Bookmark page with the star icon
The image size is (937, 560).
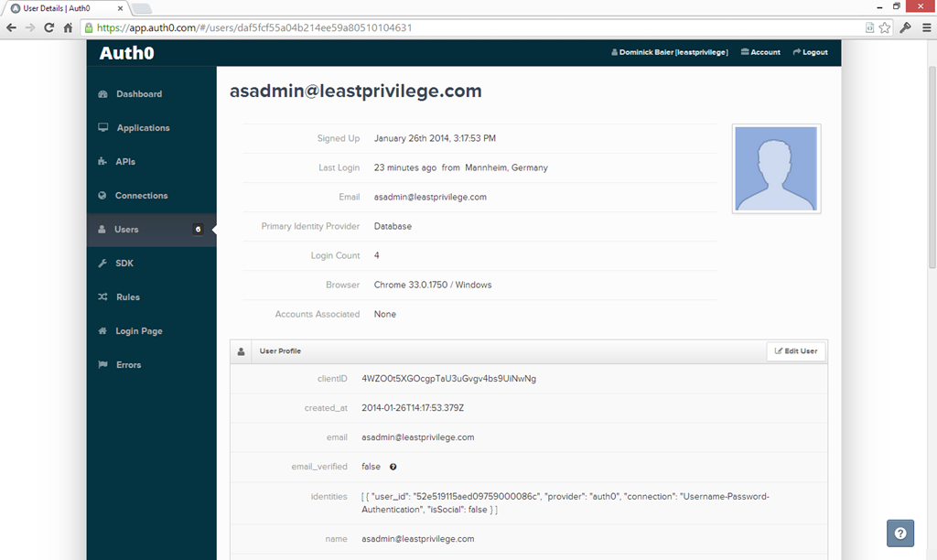[x=885, y=27]
